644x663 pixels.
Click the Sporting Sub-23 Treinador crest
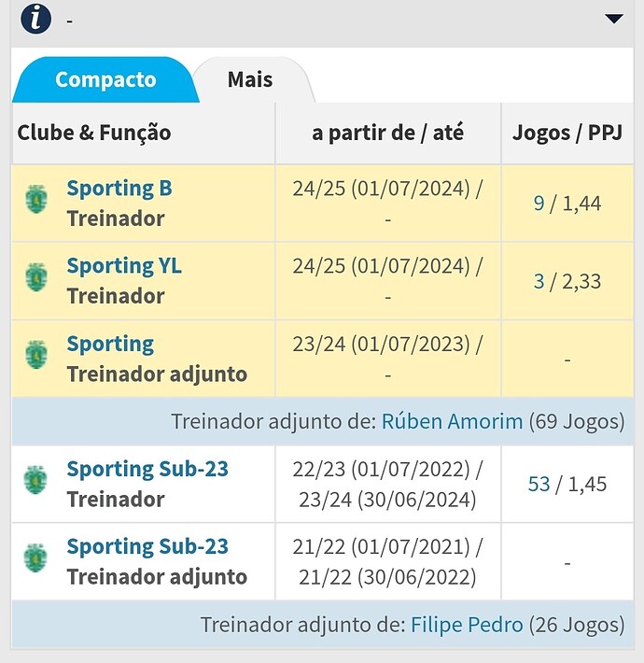[x=36, y=479]
